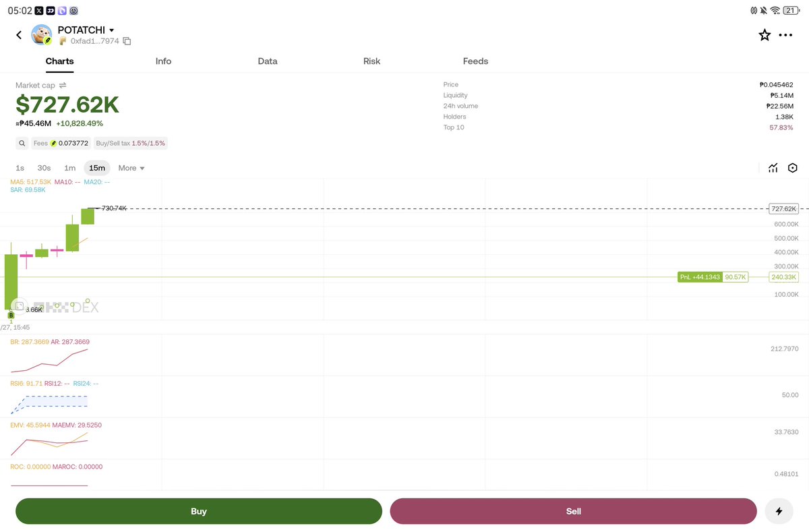Open the Fees 0.073772 chip
The height and width of the screenshot is (532, 809).
pos(61,143)
